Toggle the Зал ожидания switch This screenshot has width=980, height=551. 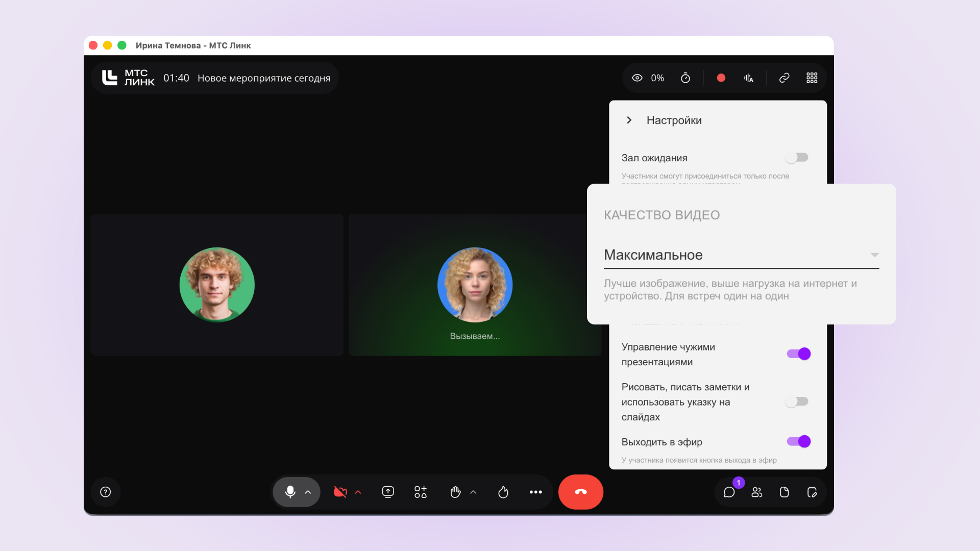click(797, 158)
